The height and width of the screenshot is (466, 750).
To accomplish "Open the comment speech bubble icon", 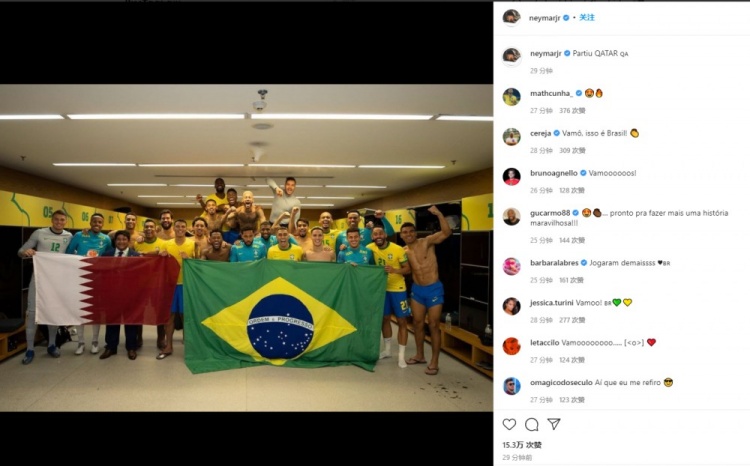I will tap(531, 424).
